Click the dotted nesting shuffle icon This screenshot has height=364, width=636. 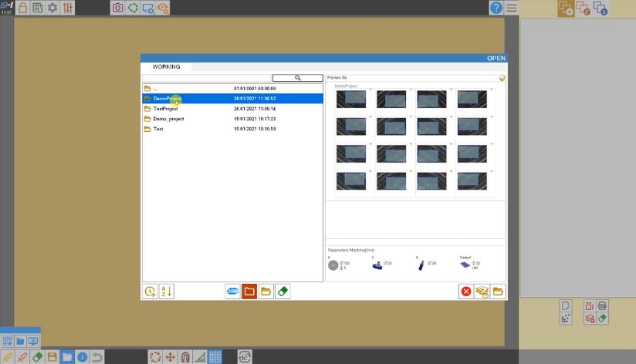coord(245,357)
